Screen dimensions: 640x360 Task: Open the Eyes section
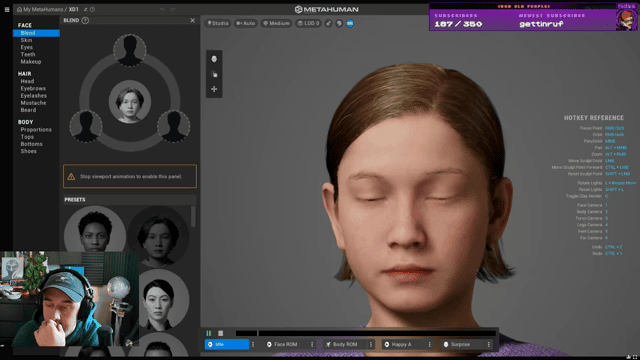27,47
